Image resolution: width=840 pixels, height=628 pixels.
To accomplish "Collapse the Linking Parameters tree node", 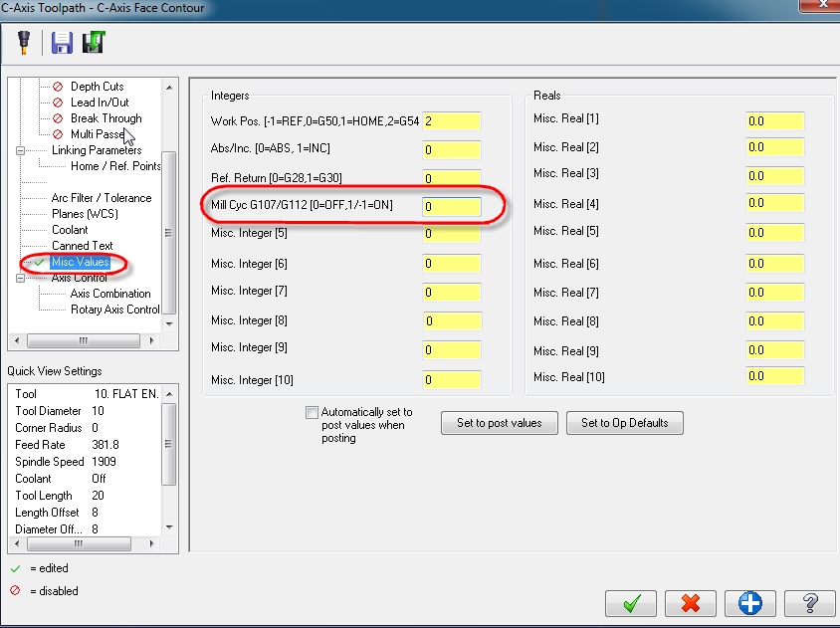I will tap(20, 150).
